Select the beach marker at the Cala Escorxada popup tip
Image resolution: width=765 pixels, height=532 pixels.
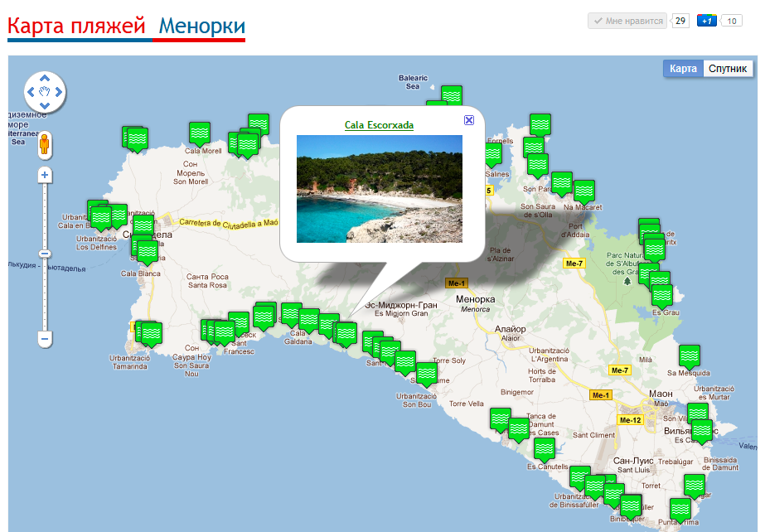click(x=346, y=335)
